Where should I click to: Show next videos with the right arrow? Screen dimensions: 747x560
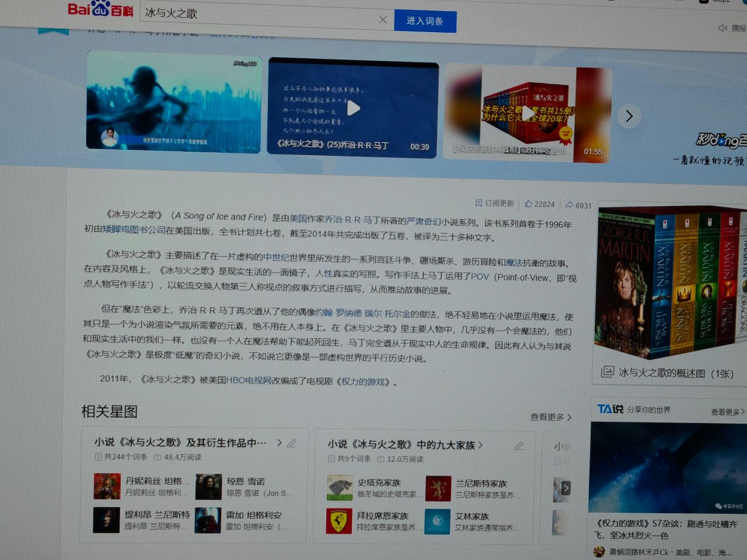point(629,116)
